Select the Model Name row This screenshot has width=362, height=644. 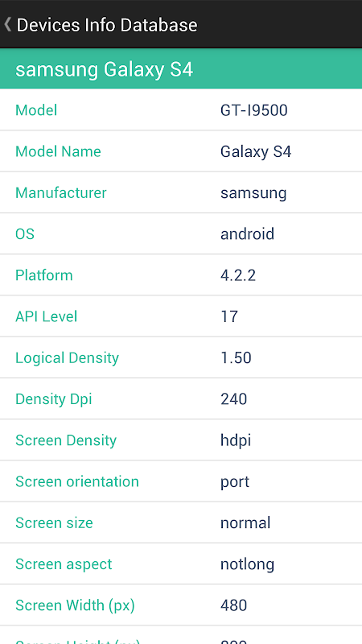tap(181, 151)
